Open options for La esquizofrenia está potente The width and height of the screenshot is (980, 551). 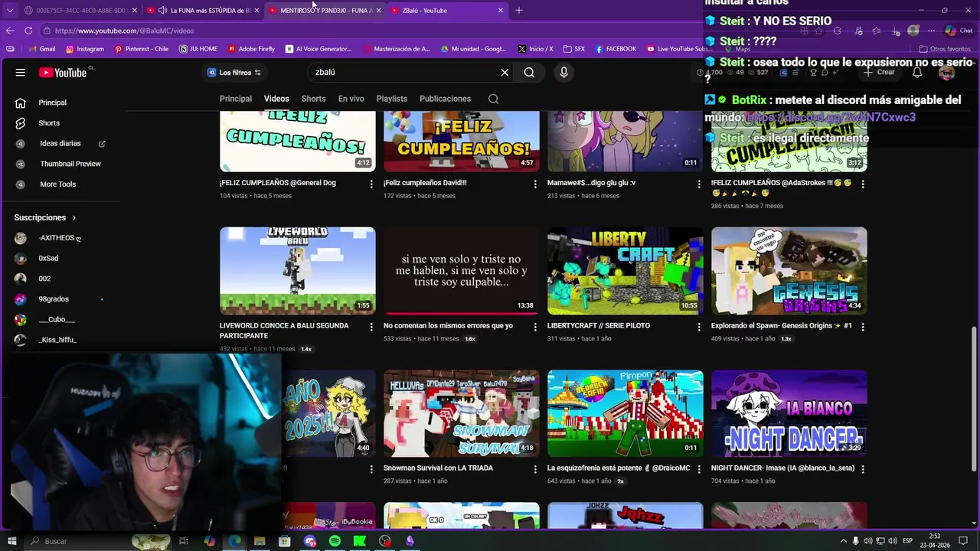pyautogui.click(x=699, y=469)
